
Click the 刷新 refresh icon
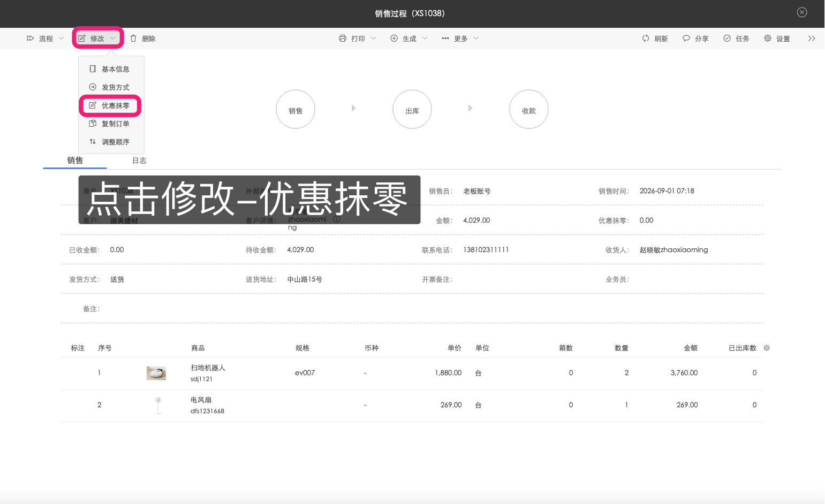tap(646, 39)
